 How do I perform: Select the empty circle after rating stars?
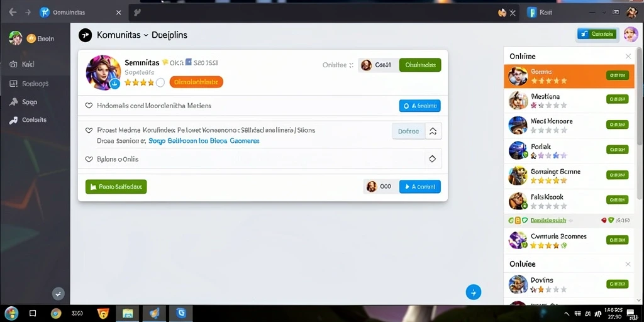point(160,82)
